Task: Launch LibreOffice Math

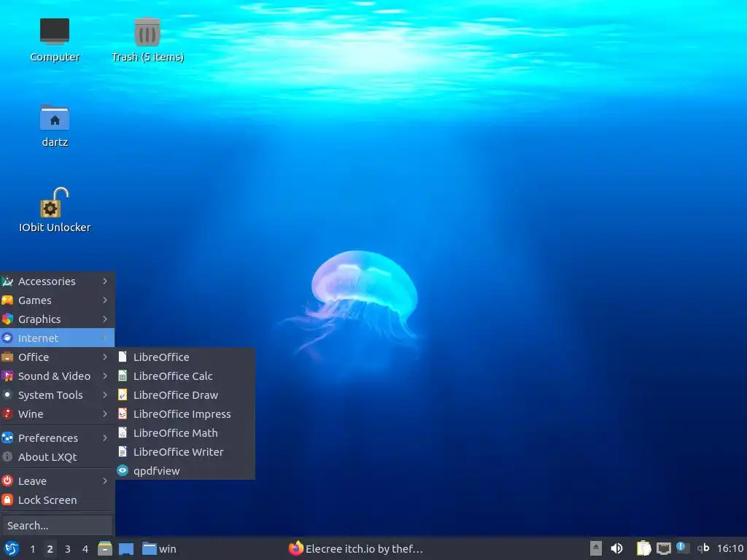Action: tap(185, 433)
